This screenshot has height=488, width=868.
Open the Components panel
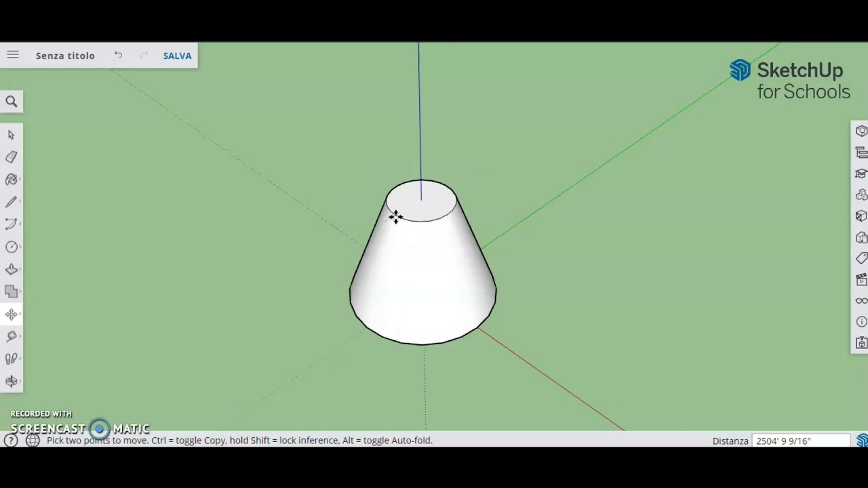[x=861, y=195]
